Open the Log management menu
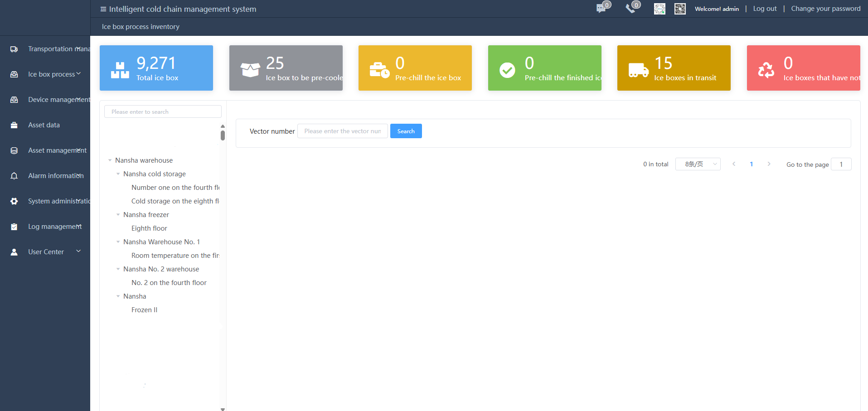This screenshot has width=868, height=411. [x=54, y=227]
